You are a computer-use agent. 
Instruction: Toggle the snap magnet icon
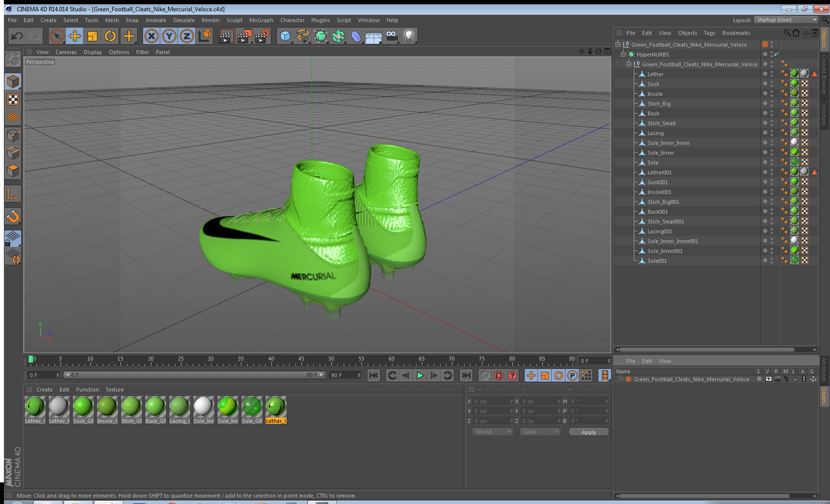click(13, 216)
